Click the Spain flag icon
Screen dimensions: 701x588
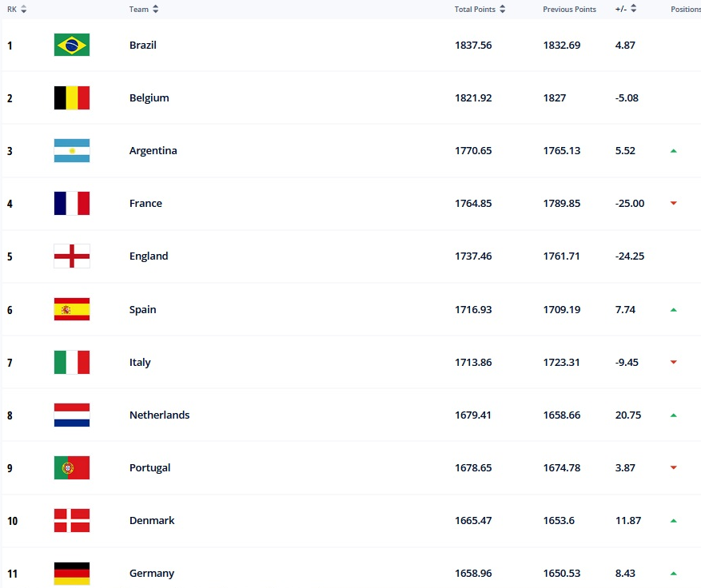pos(72,309)
